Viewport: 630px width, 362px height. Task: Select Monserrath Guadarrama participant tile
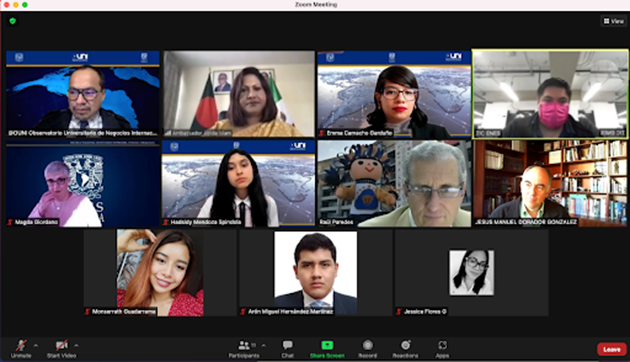coord(160,273)
